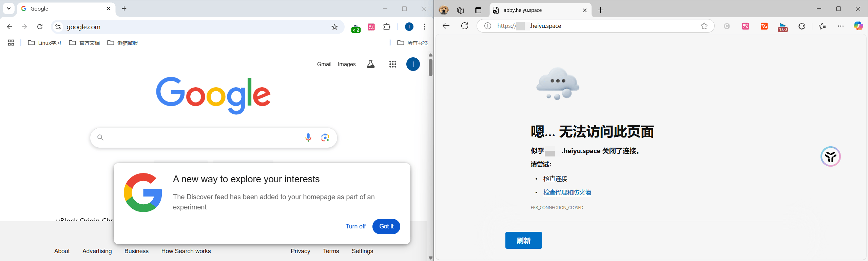This screenshot has width=868, height=261.
Task: Expand Chrome tab search dropdown arrow
Action: 9,8
